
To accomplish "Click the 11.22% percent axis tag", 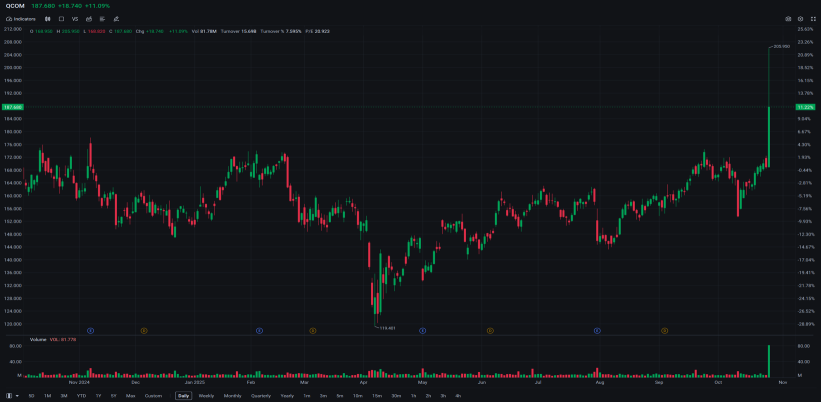I will 805,107.
